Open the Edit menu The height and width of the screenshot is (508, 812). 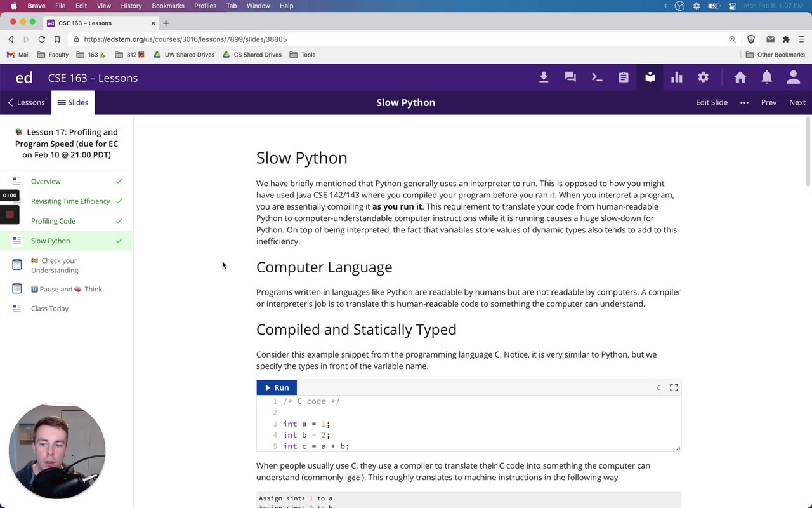tap(81, 6)
